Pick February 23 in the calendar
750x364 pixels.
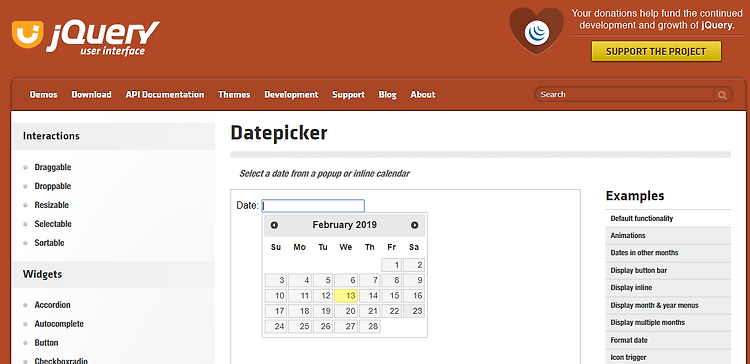click(414, 311)
